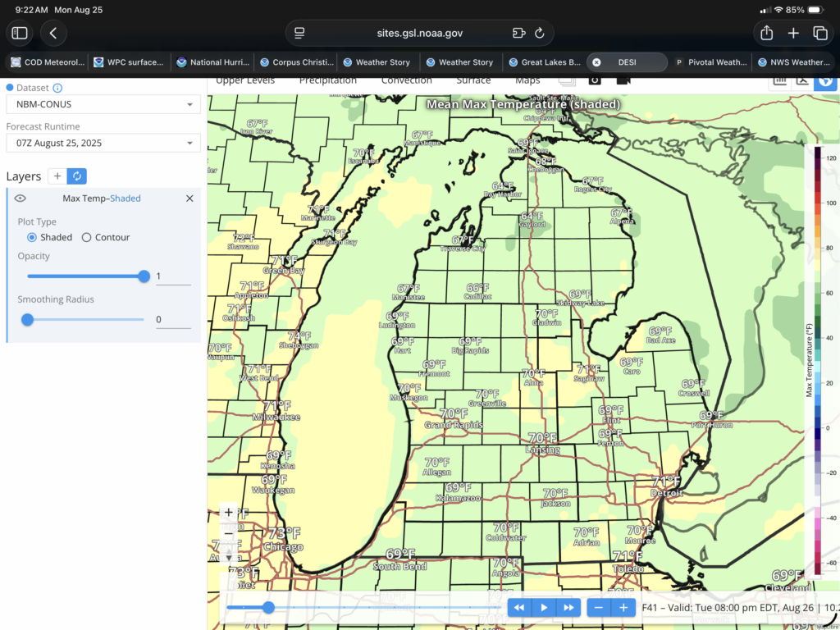
Task: Open the Upper Levels menu
Action: point(245,80)
